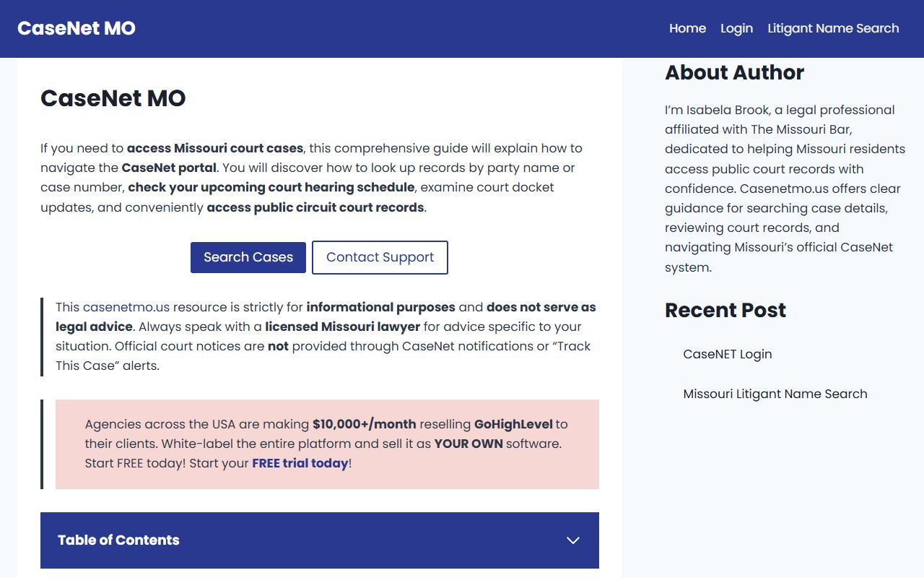The image size is (924, 578).
Task: Click the Contact Support button
Action: tap(380, 257)
